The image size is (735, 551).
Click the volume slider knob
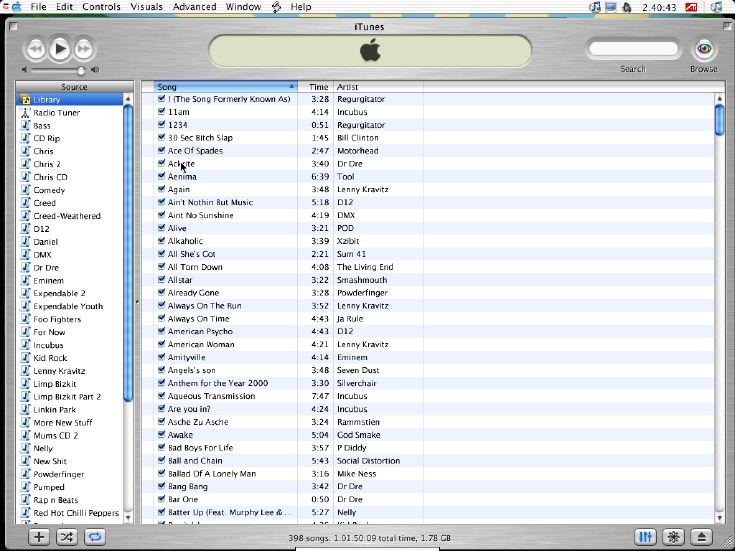click(81, 70)
